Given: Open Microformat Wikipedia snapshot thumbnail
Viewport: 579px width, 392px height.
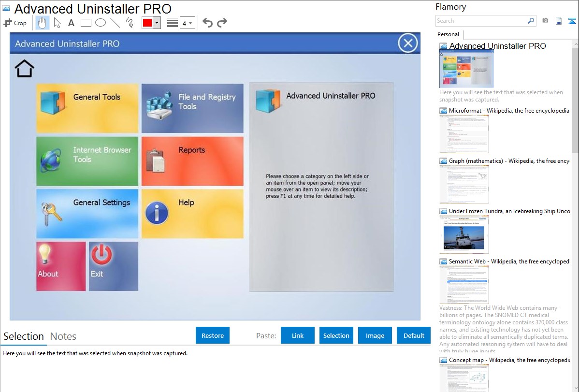Looking at the screenshot, I should coord(464,134).
